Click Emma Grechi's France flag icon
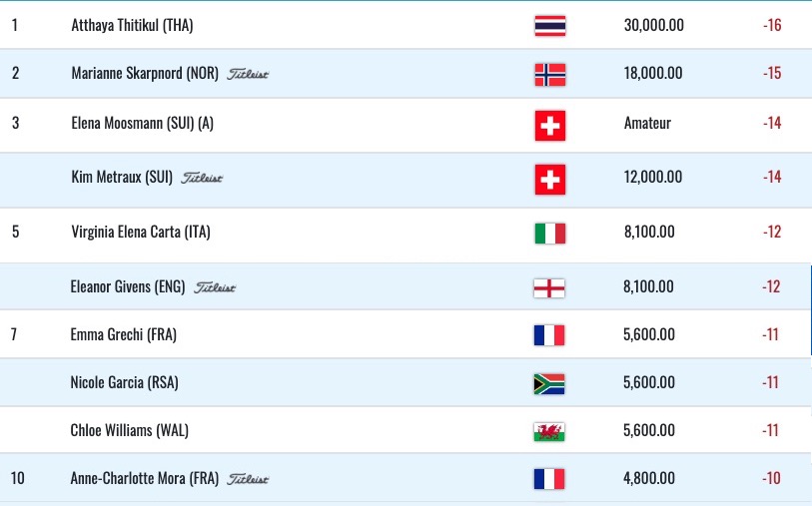This screenshot has width=812, height=506. [549, 335]
